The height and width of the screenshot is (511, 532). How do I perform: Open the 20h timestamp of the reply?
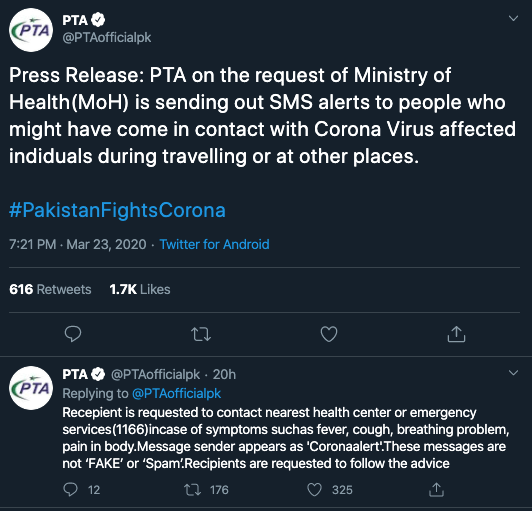click(x=224, y=375)
